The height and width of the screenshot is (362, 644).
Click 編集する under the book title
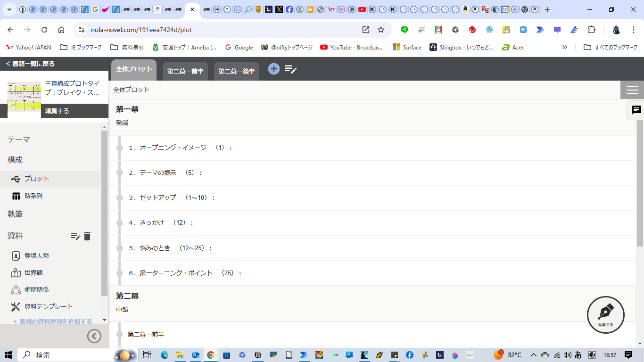pyautogui.click(x=57, y=111)
